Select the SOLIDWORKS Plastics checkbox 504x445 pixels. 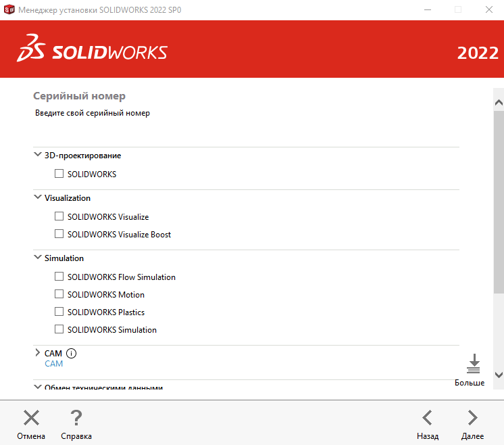point(59,312)
